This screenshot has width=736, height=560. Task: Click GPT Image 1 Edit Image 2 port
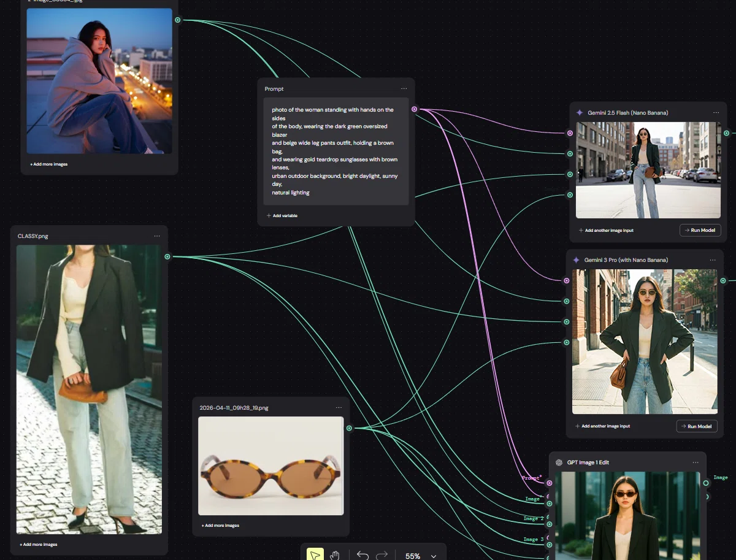click(549, 524)
